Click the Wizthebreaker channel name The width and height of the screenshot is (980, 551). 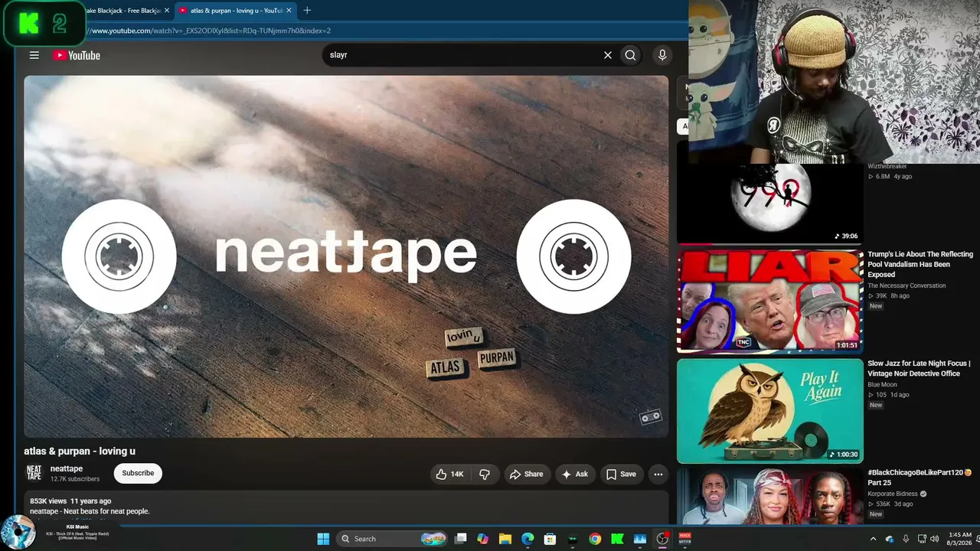point(887,166)
